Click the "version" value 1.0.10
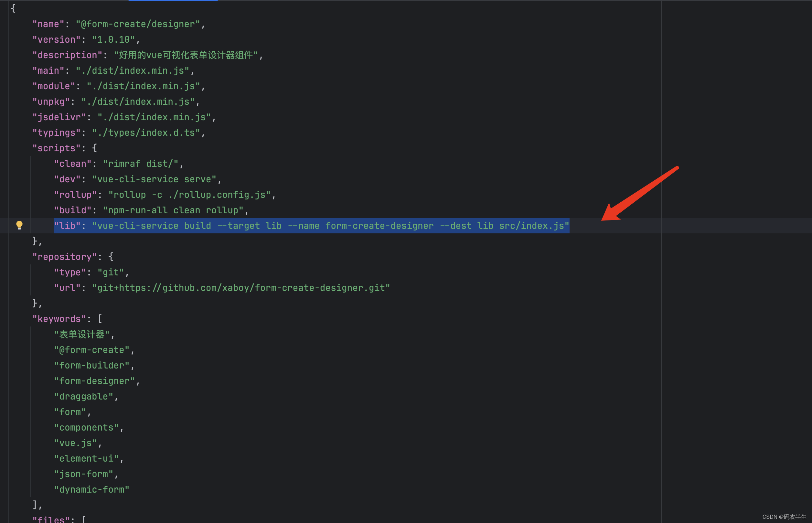The height and width of the screenshot is (523, 812). coord(113,40)
